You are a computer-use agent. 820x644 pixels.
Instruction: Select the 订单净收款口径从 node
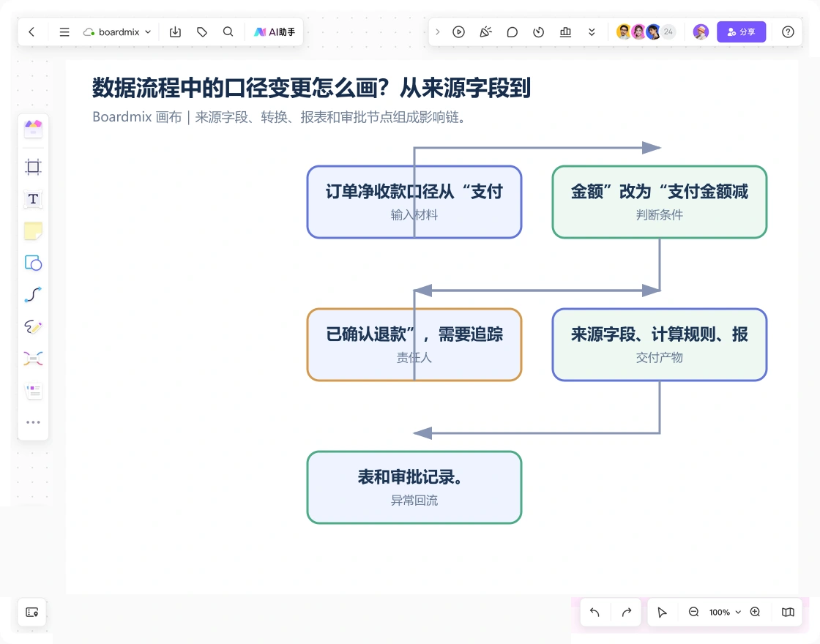414,202
